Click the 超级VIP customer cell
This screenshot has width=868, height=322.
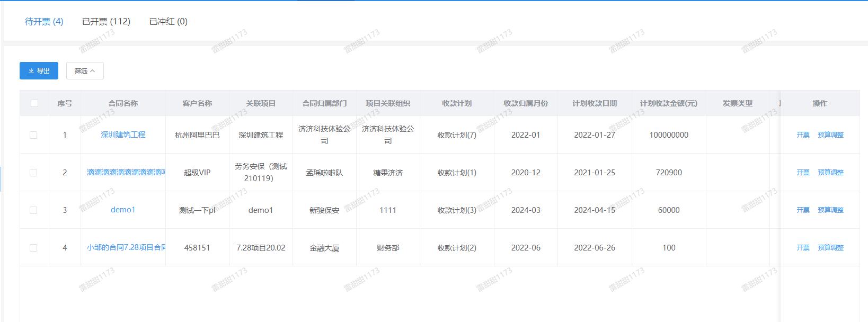coord(197,173)
